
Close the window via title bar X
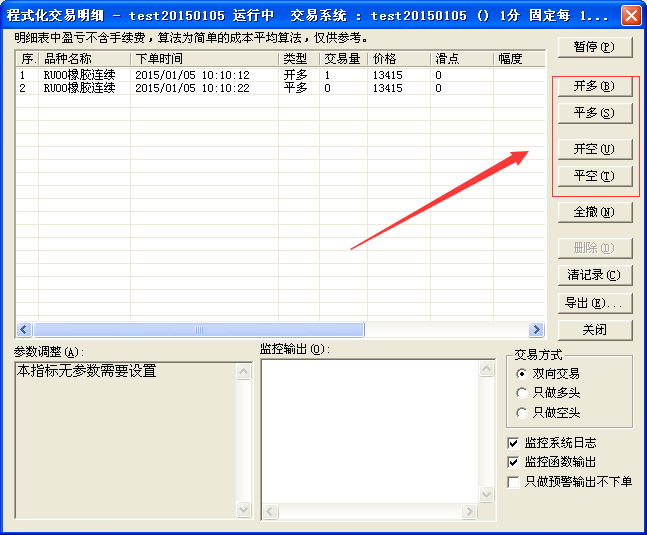pyautogui.click(x=631, y=16)
